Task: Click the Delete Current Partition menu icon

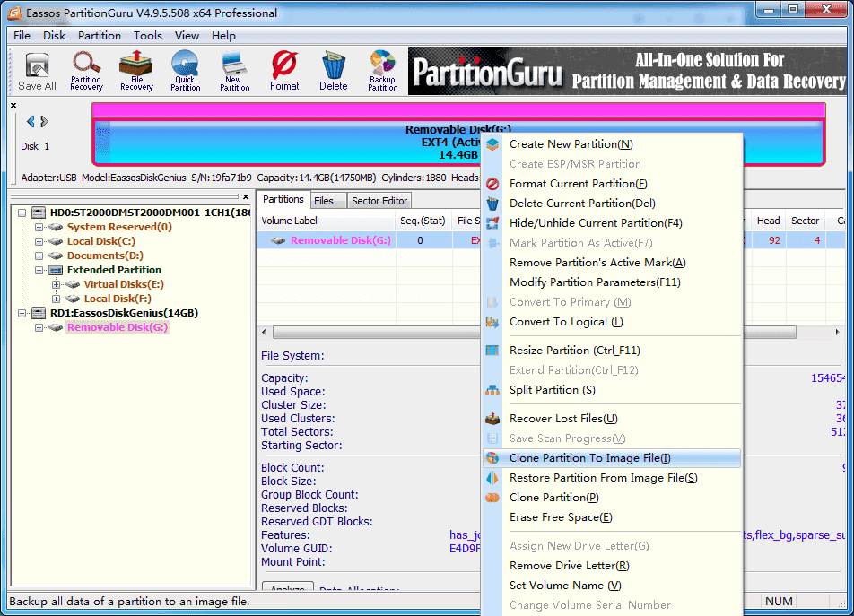Action: 492,204
